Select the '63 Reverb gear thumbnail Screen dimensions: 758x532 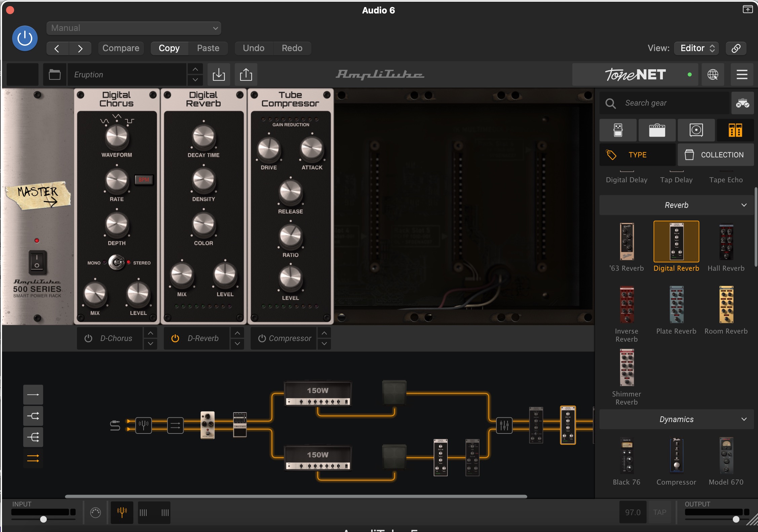[627, 242]
